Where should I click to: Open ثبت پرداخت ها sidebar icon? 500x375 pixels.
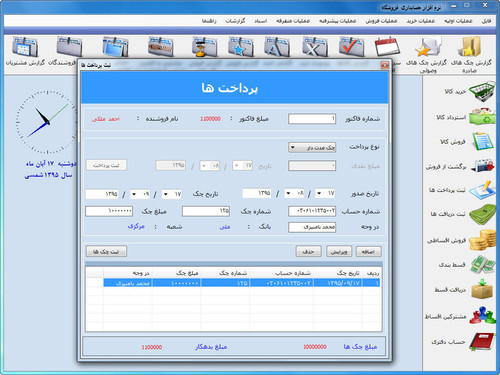click(482, 190)
